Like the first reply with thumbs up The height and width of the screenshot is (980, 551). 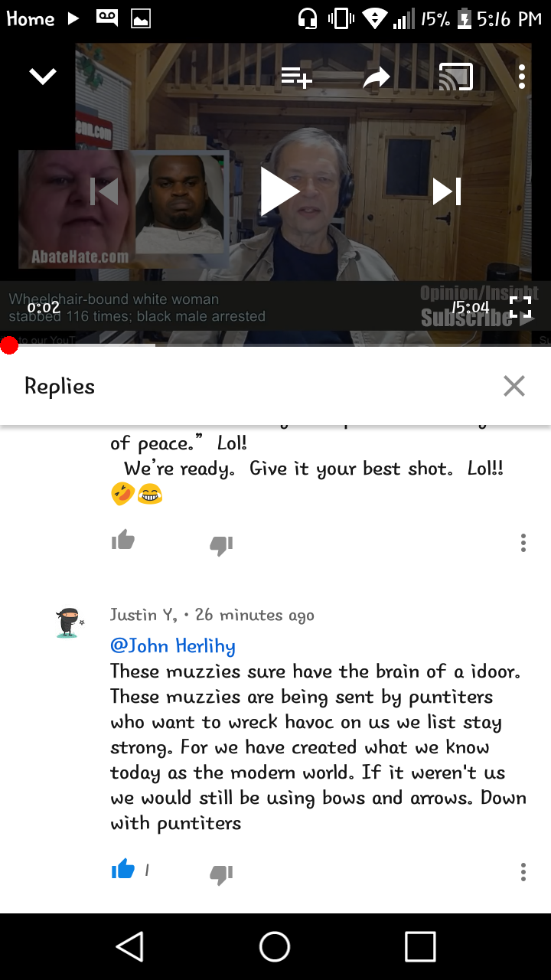(x=122, y=541)
